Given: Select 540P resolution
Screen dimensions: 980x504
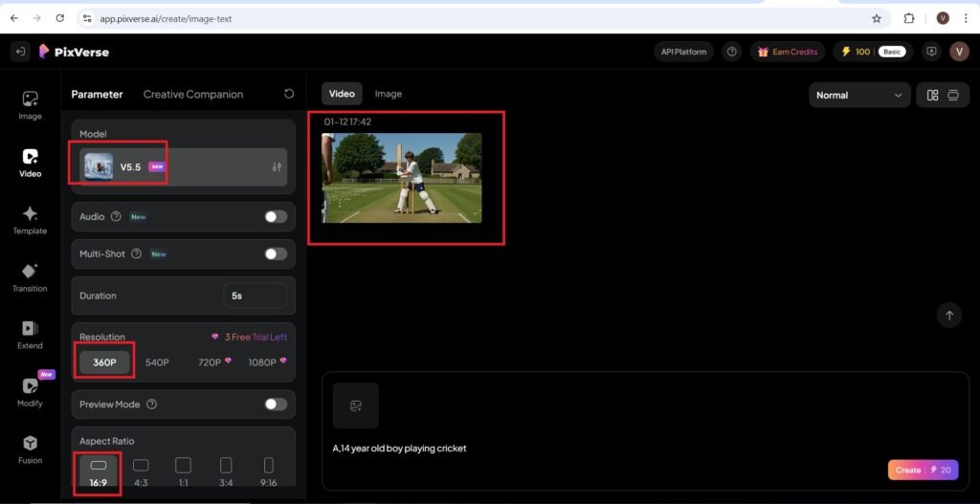Looking at the screenshot, I should 157,362.
